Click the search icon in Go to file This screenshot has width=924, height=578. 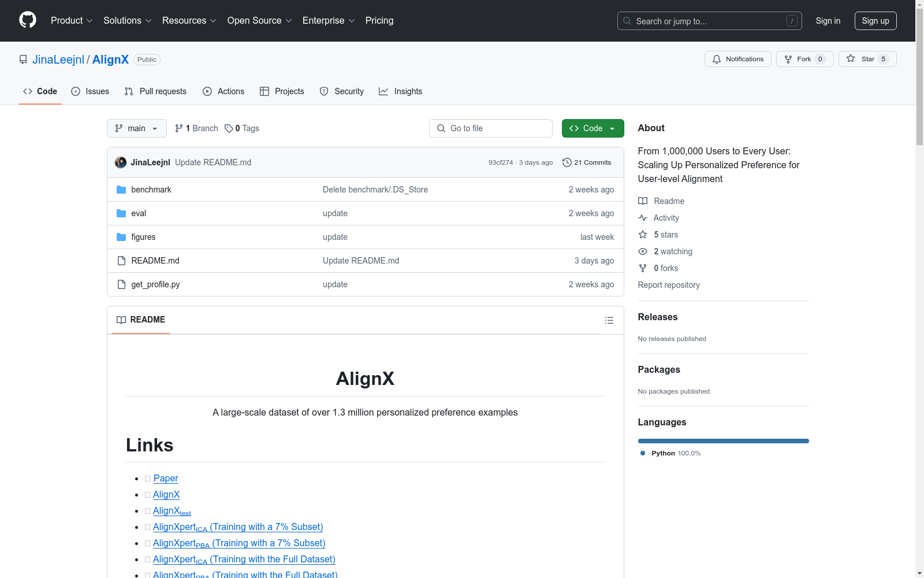(441, 128)
